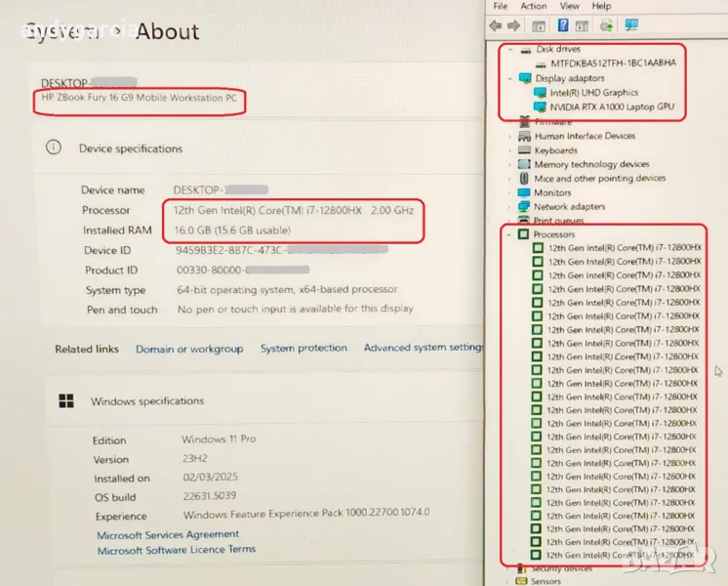Open the Action menu

(533, 6)
